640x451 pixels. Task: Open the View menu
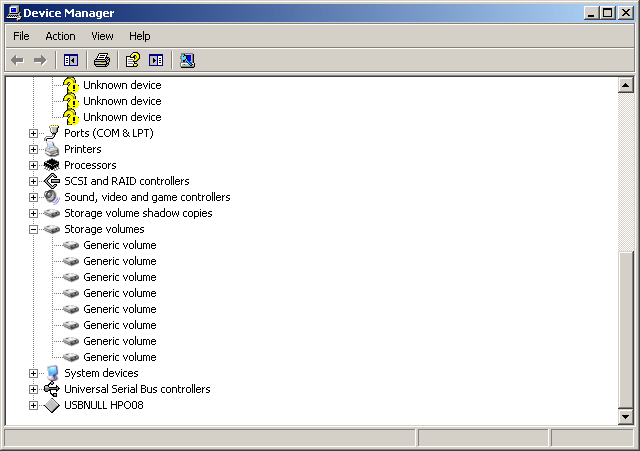coord(102,36)
